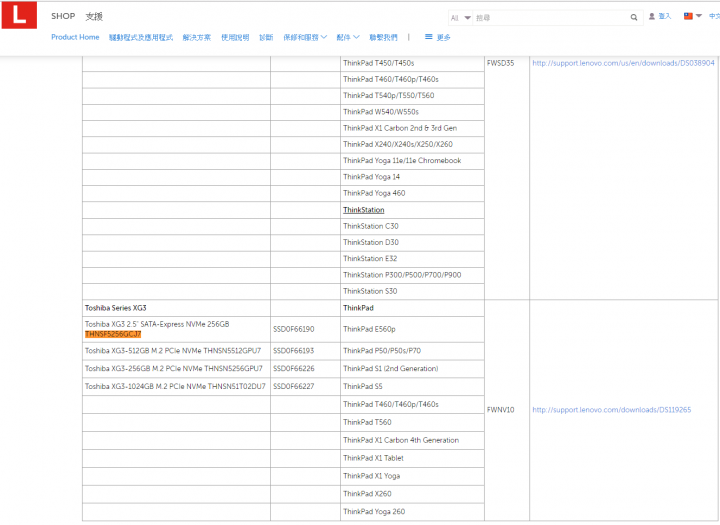Click the Toshiba Series XG3 heading
This screenshot has width=720, height=525.
point(116,308)
